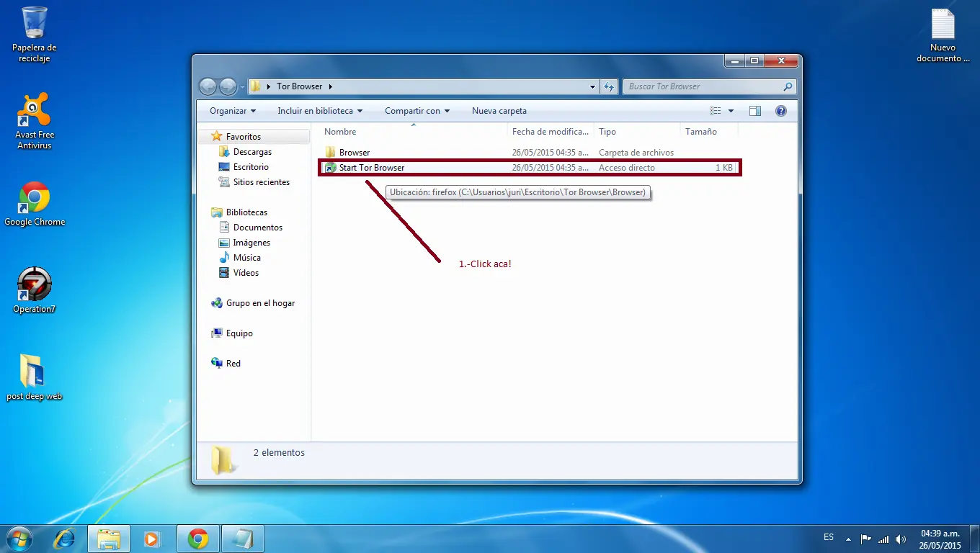The image size is (980, 553).
Task: Maximize the Tor Browser Explorer window
Action: (x=754, y=61)
